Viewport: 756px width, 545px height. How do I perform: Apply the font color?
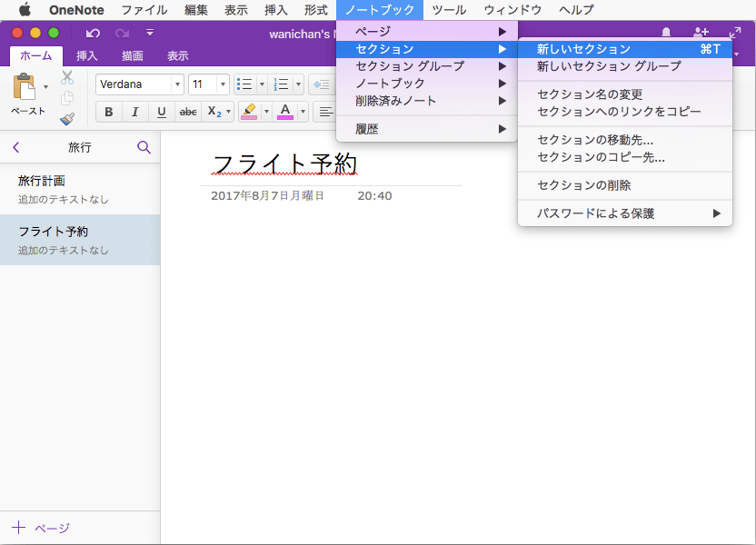point(285,112)
